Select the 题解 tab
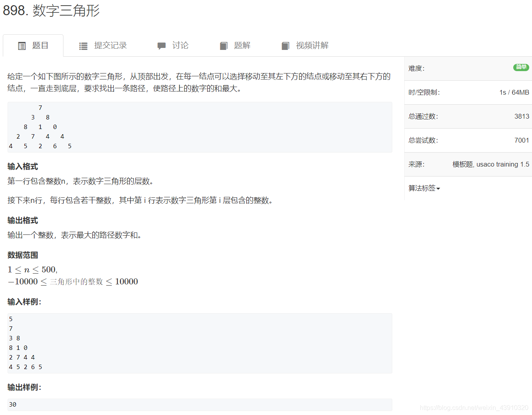This screenshot has height=415, width=532. tap(242, 45)
